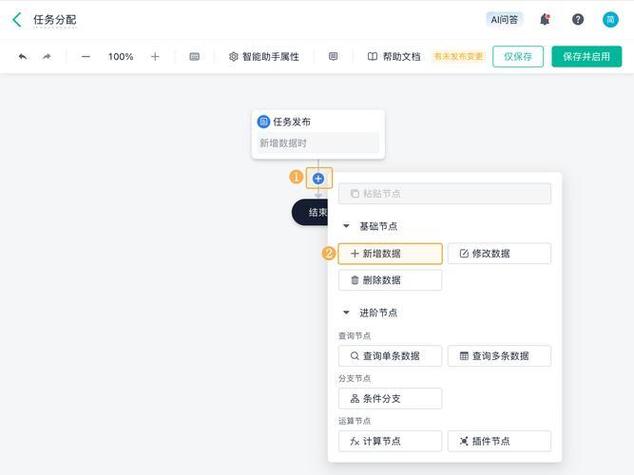
Task: Open the keyboard shortcuts icon
Action: pyautogui.click(x=194, y=57)
